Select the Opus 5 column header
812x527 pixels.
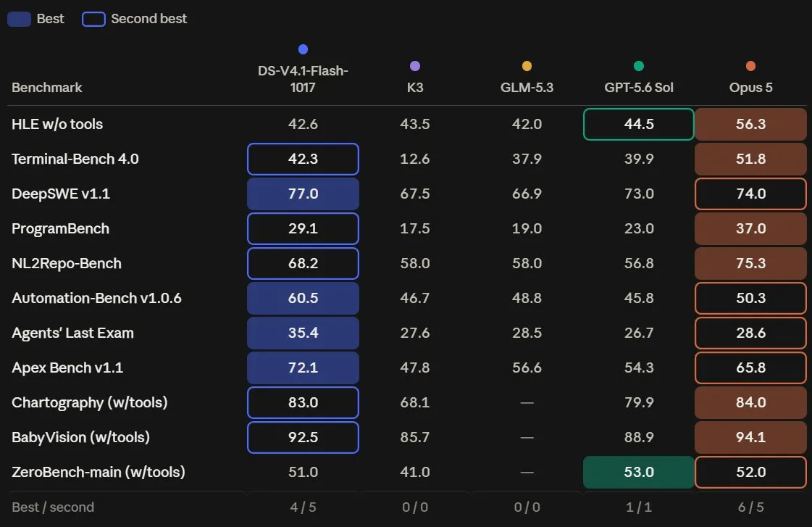tap(750, 87)
